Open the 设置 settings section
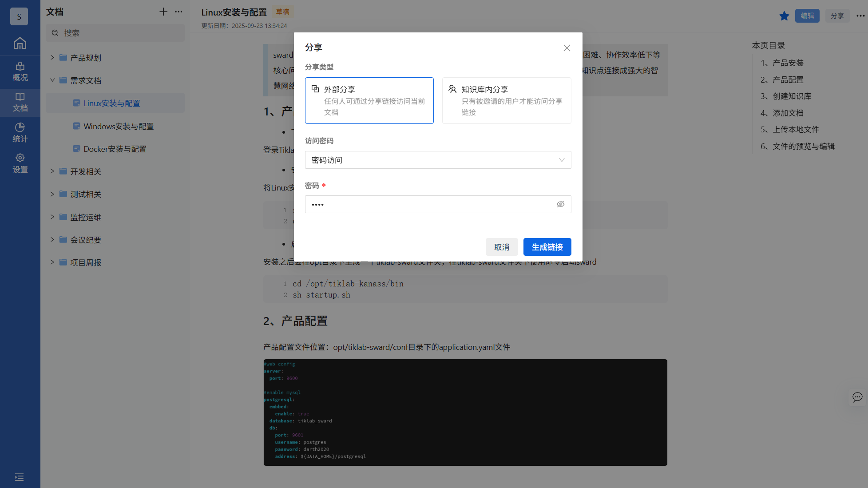Screen dimensions: 868x488 (20, 163)
